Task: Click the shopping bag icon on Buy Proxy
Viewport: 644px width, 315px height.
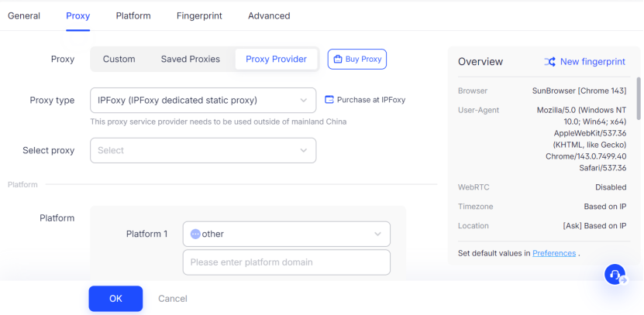Action: click(x=338, y=59)
